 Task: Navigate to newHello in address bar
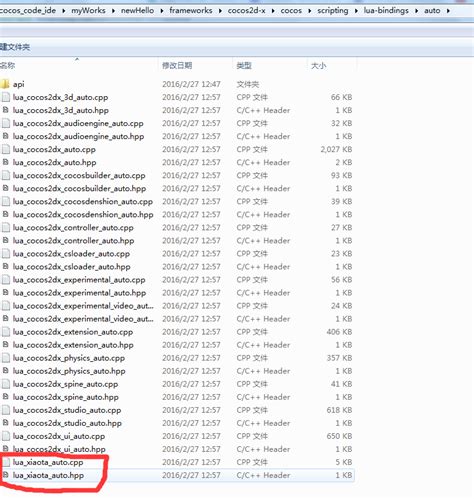137,11
